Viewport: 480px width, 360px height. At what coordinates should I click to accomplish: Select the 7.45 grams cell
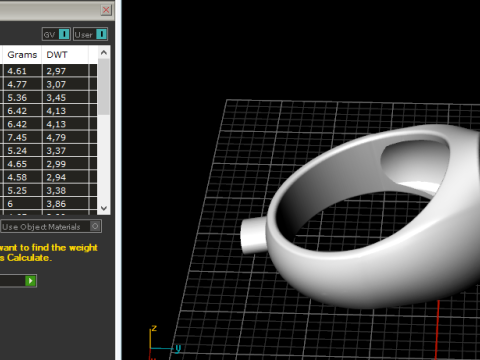(x=22, y=137)
